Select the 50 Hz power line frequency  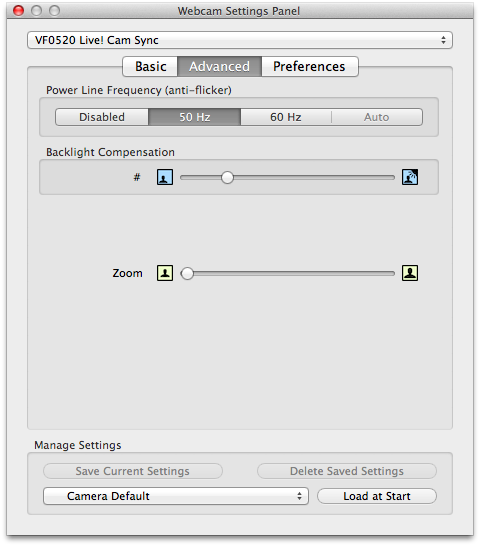coord(195,117)
